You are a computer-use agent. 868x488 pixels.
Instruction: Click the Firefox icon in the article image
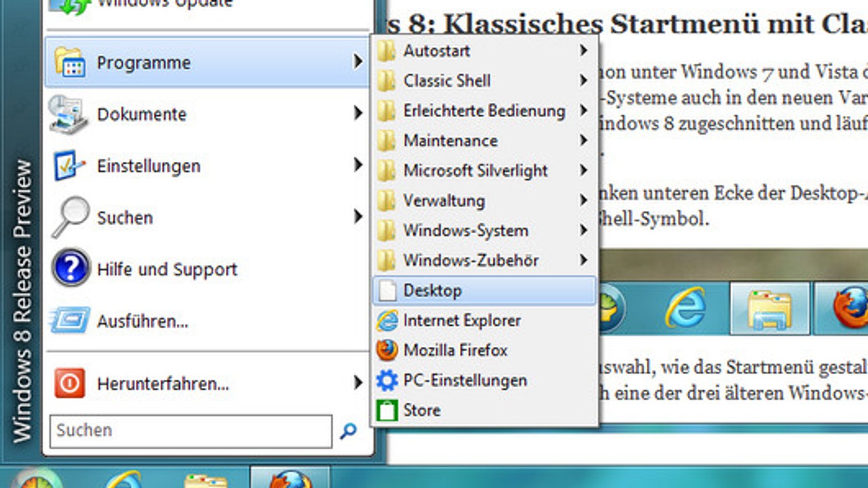(x=850, y=308)
